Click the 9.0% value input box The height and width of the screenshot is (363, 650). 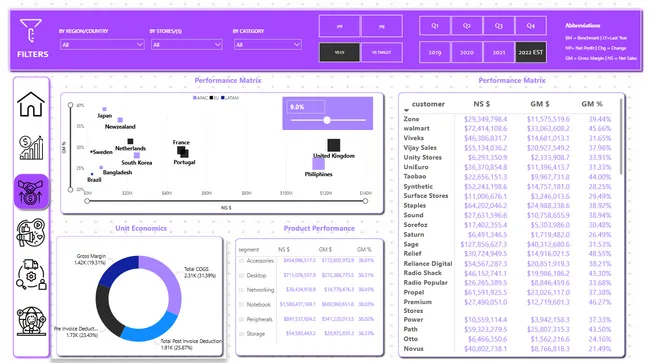[x=306, y=107]
